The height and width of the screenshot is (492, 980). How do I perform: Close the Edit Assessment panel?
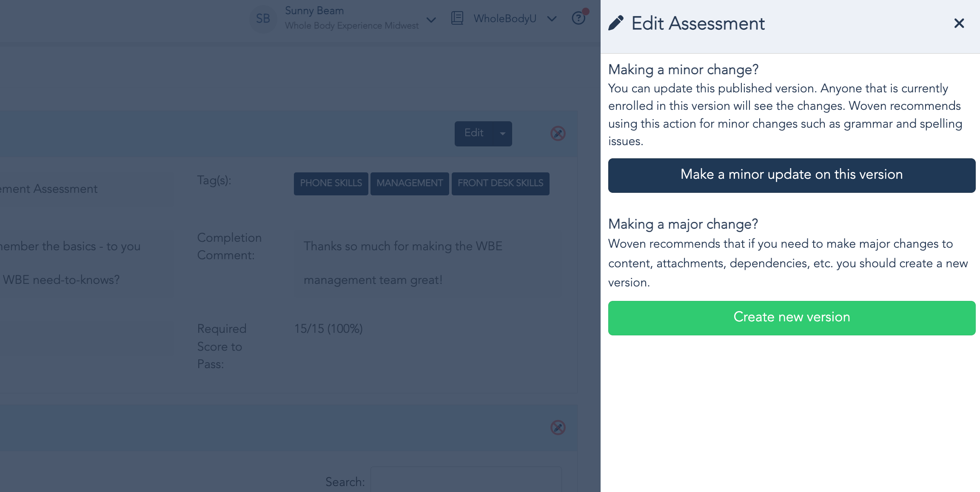959,23
